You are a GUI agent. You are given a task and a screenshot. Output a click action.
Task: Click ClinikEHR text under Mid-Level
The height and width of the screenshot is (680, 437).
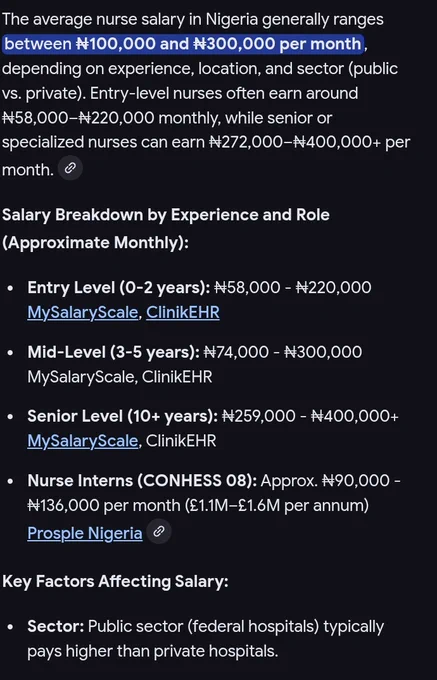177,376
